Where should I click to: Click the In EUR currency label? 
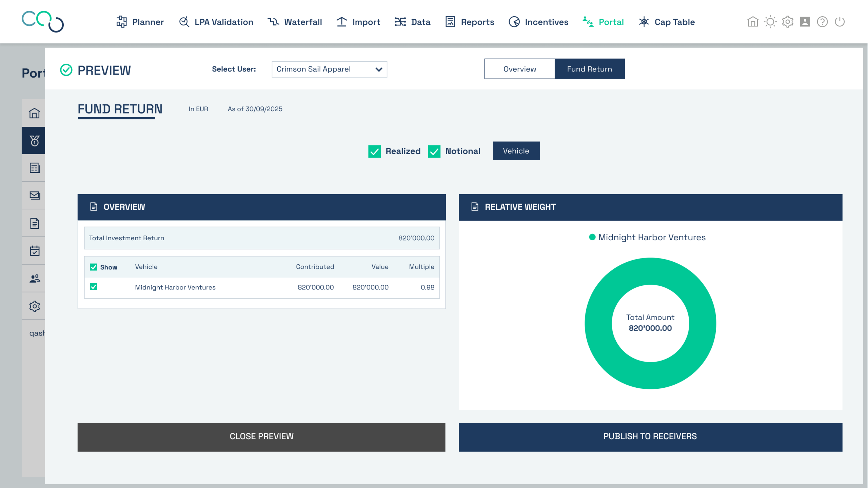coord(198,109)
